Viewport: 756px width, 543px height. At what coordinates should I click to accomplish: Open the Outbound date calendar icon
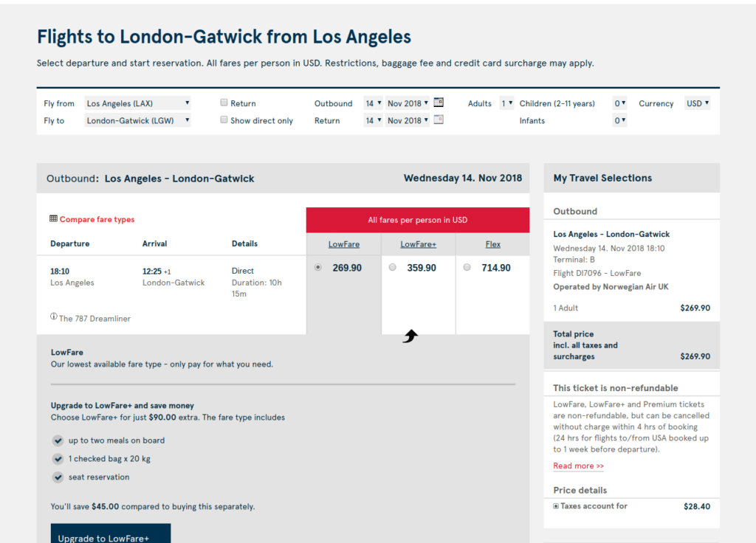pyautogui.click(x=439, y=102)
